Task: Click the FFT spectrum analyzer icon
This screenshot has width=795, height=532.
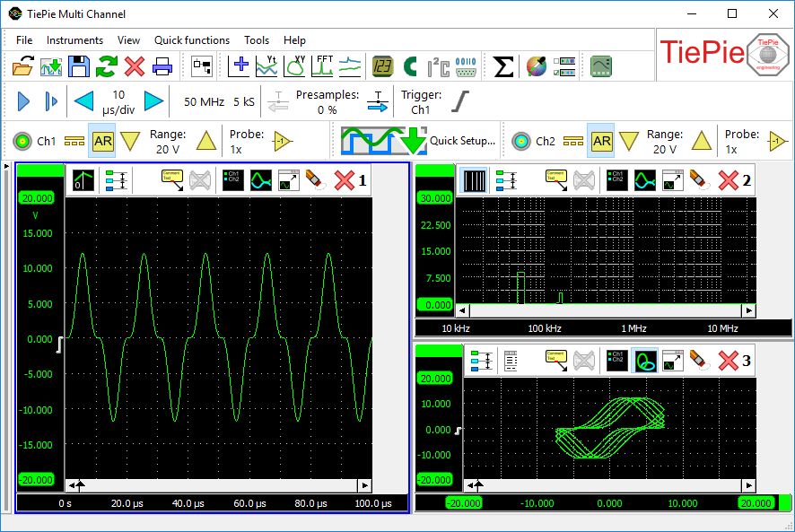Action: pos(323,66)
